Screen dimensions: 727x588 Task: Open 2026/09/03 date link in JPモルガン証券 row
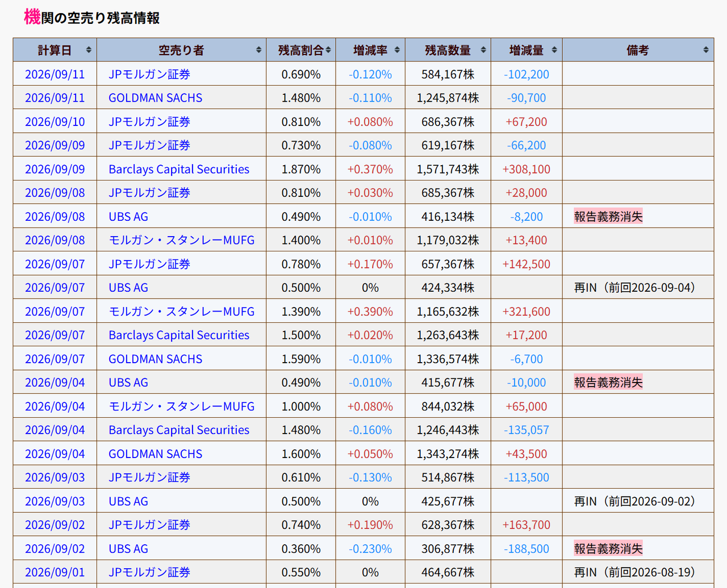coord(55,477)
